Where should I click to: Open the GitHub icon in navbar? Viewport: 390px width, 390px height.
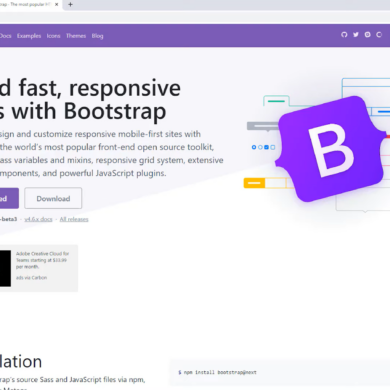344,35
